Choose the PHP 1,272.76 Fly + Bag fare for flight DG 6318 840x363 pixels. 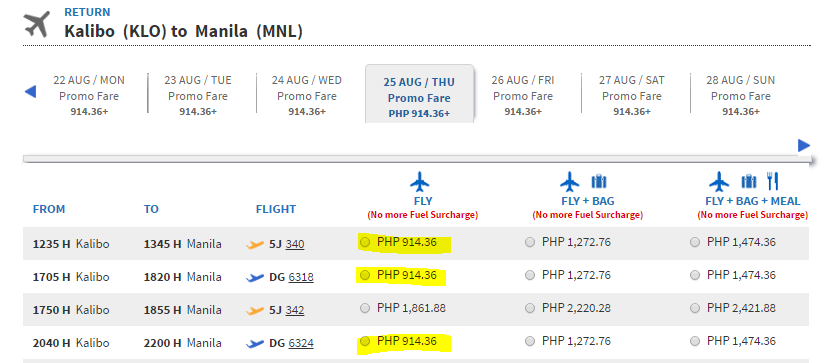(530, 276)
